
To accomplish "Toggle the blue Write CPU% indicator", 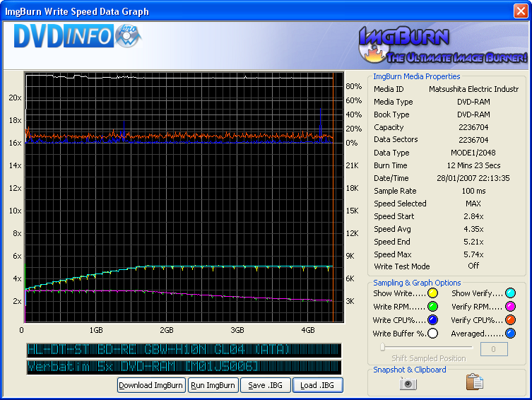I will tap(432, 320).
